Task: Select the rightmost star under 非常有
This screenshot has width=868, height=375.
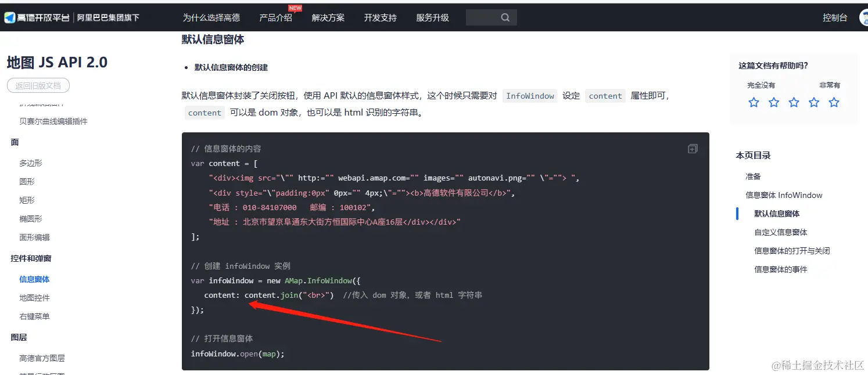Action: pos(834,102)
